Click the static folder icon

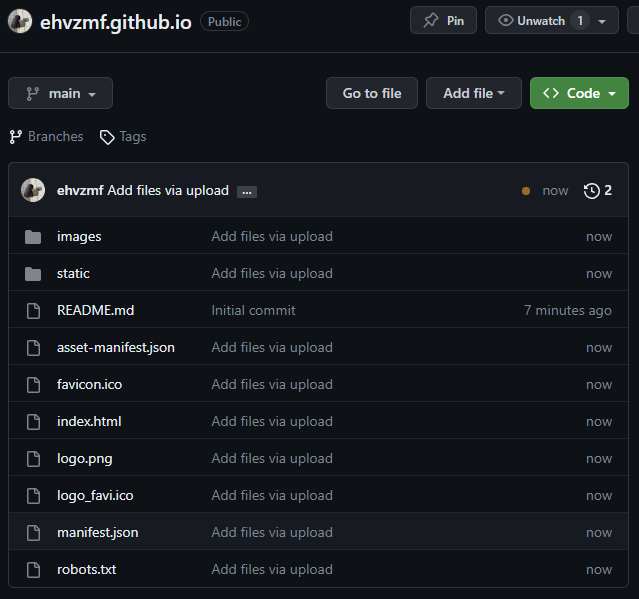[33, 274]
